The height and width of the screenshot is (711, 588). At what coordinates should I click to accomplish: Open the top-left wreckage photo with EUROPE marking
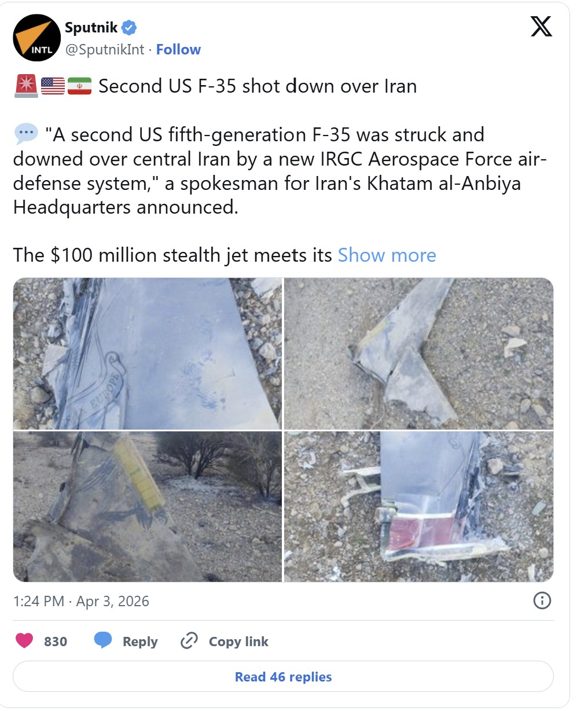[148, 353]
